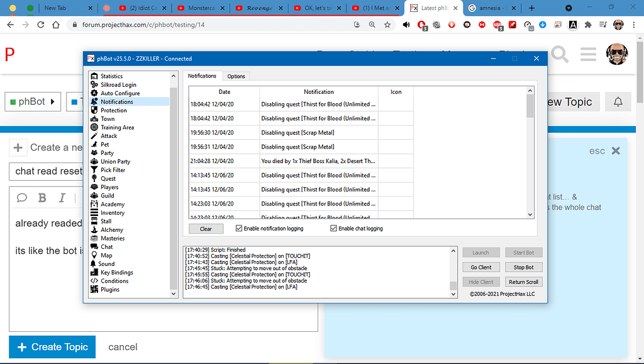Close the forum preview with esc X
This screenshot has height=364, width=644.
[x=616, y=151]
